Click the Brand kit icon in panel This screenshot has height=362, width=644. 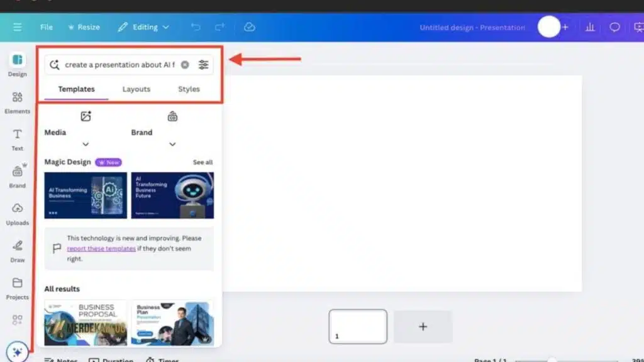point(172,116)
